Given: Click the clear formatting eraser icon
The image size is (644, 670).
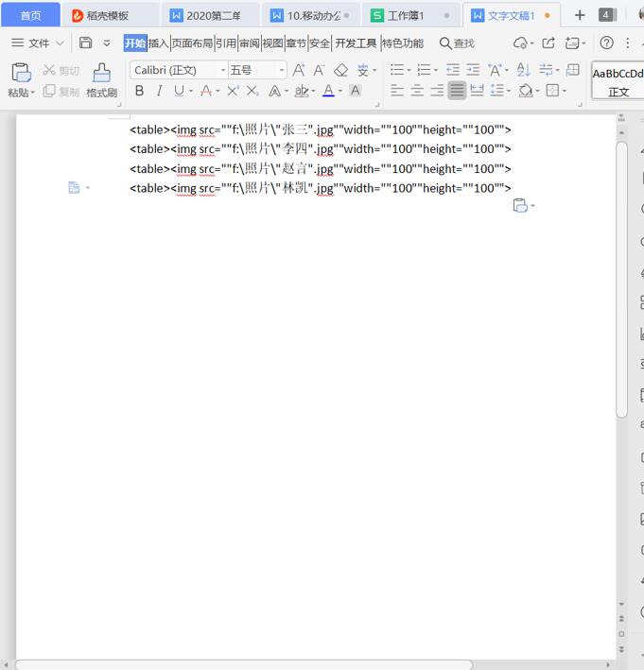Looking at the screenshot, I should (340, 70).
